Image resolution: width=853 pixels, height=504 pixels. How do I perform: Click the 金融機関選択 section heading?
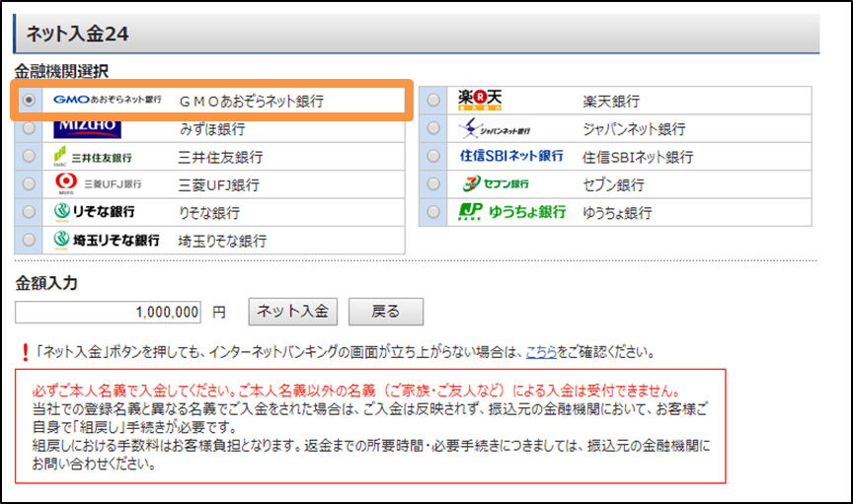[x=61, y=71]
